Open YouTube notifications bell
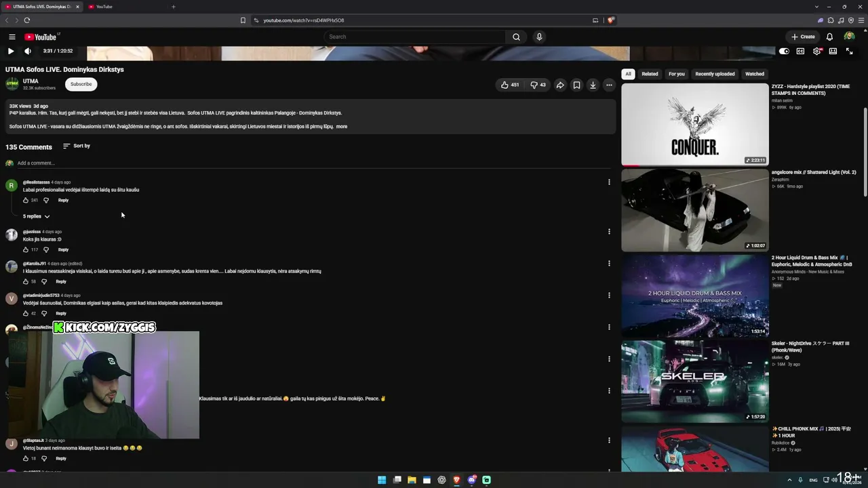This screenshot has height=488, width=868. [x=829, y=37]
